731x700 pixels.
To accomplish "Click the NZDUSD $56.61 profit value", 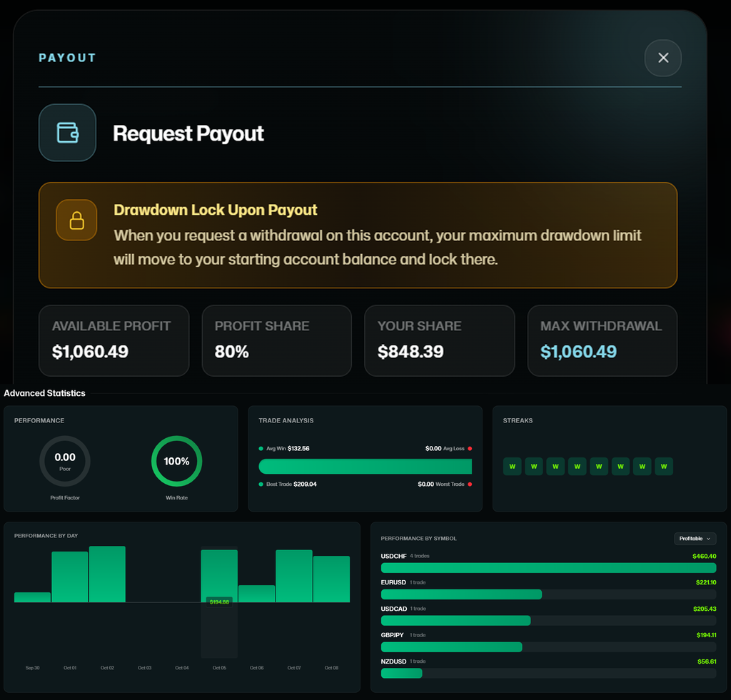I will click(707, 661).
